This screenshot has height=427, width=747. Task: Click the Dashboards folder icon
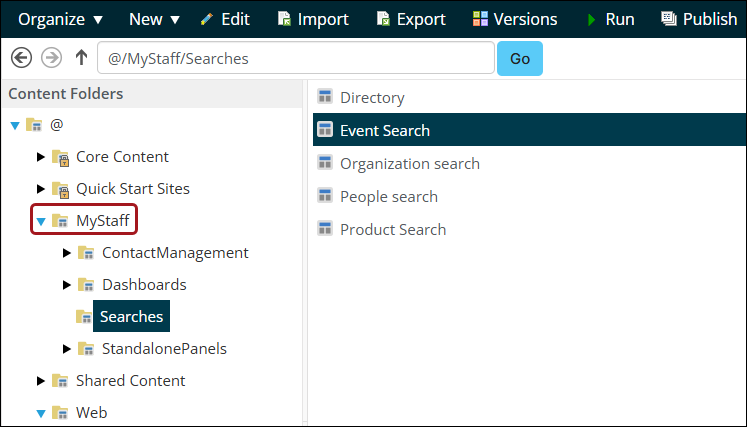coord(86,285)
